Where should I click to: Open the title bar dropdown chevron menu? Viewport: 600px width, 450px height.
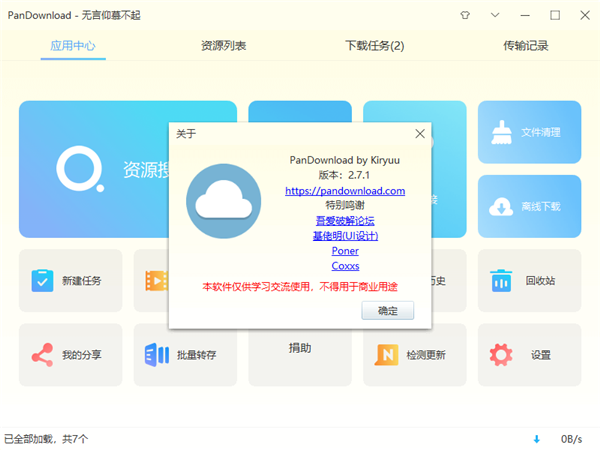pos(495,15)
